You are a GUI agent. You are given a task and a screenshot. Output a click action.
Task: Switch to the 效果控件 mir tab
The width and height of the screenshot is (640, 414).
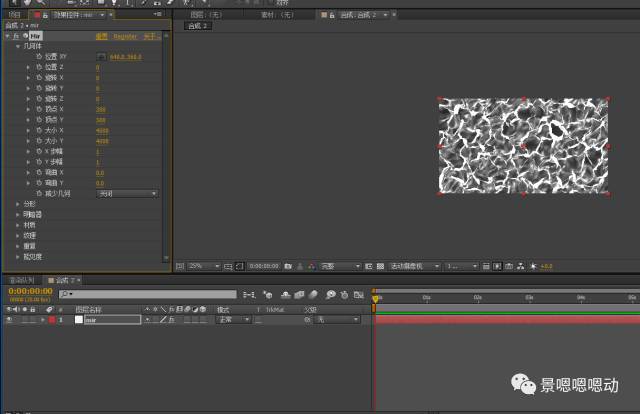pos(74,15)
